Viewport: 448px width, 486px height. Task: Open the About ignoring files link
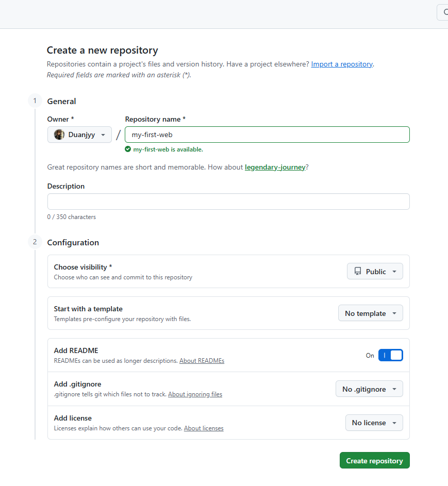click(195, 394)
